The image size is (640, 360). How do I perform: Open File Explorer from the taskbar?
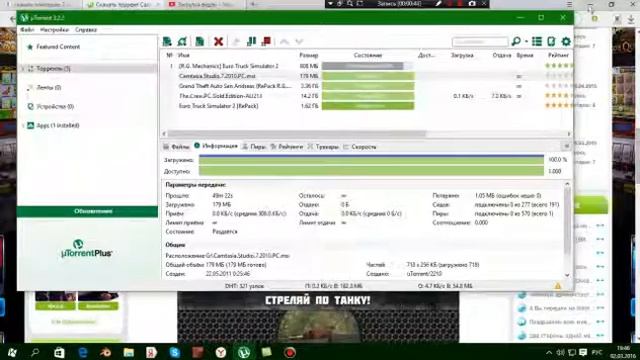point(129,352)
